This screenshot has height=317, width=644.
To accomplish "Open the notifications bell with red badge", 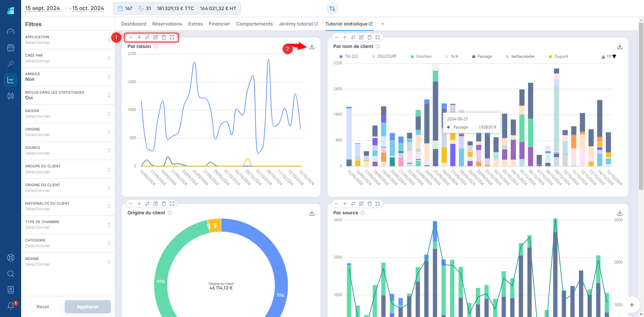I will coord(11,306).
